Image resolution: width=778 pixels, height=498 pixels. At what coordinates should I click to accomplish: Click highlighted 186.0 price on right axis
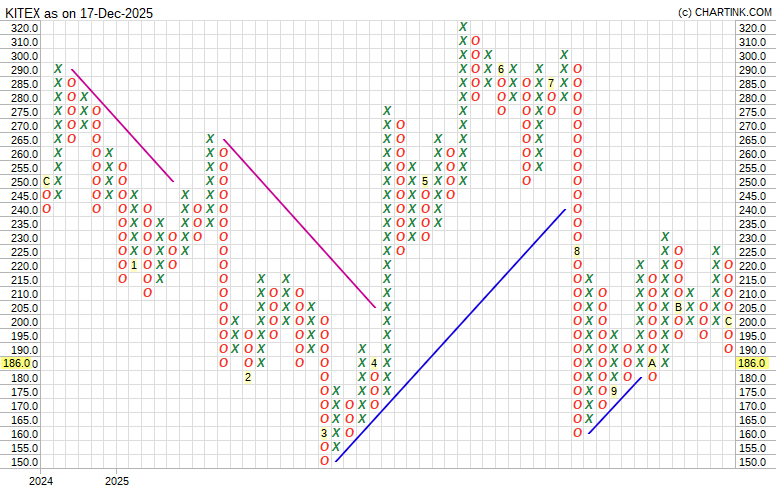click(x=752, y=364)
